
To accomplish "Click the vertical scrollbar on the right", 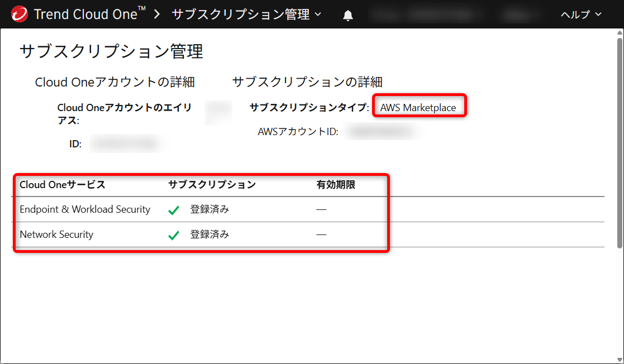I will click(x=620, y=143).
